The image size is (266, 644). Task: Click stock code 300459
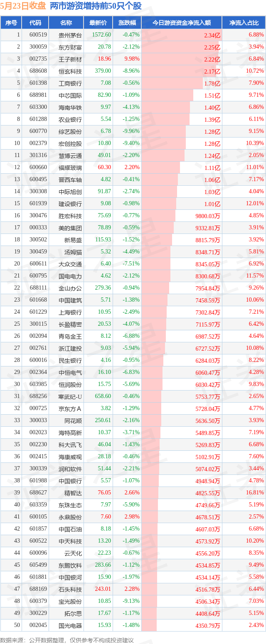coord(38,252)
